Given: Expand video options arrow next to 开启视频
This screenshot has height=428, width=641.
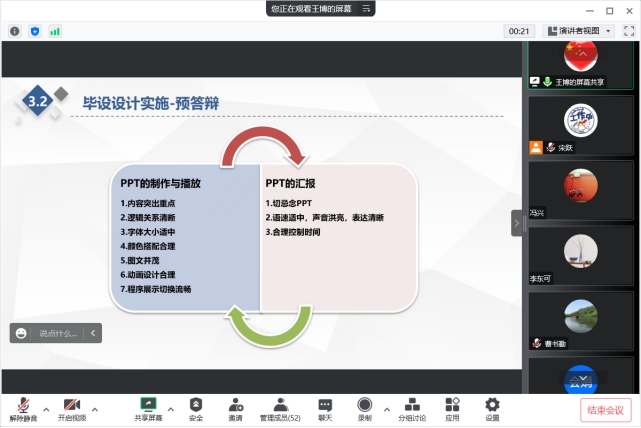Looking at the screenshot, I should (x=95, y=409).
